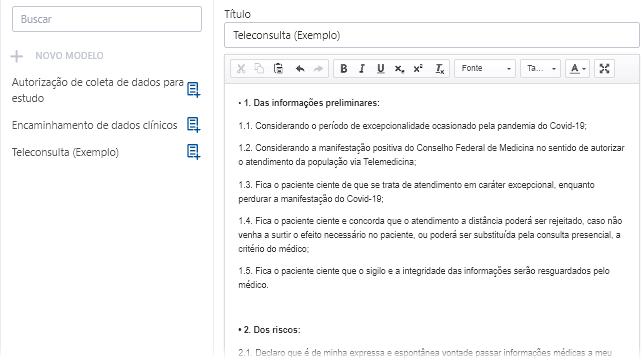
Task: Toggle Bold formatting
Action: (344, 69)
